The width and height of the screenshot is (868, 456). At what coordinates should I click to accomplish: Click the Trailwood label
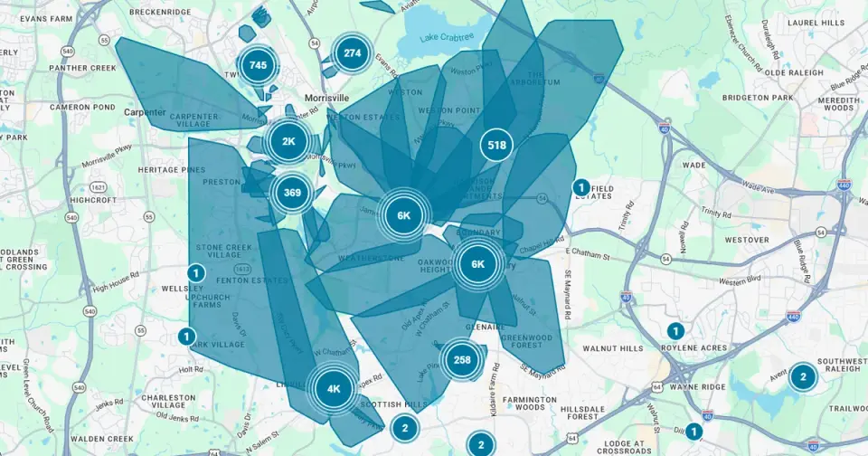[848, 408]
